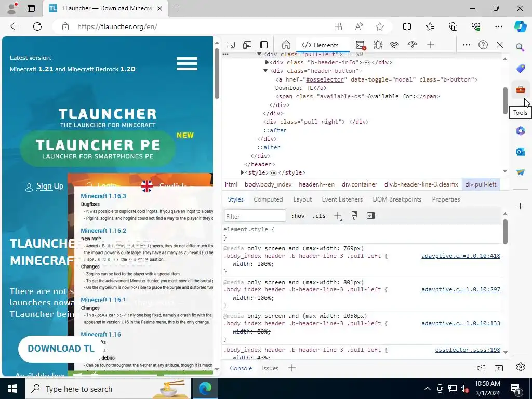Toggle split screen icon

(x=407, y=26)
